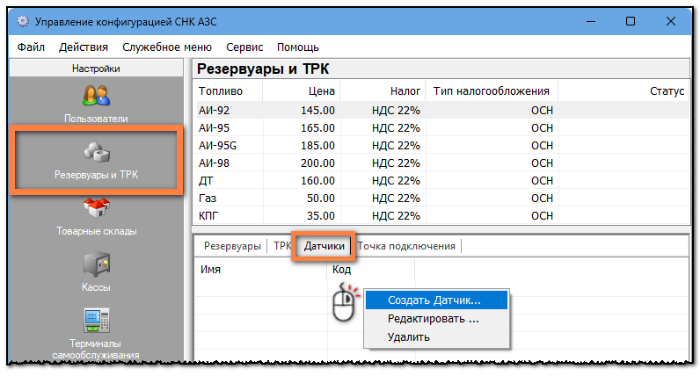Open the Действия menu

pos(83,47)
